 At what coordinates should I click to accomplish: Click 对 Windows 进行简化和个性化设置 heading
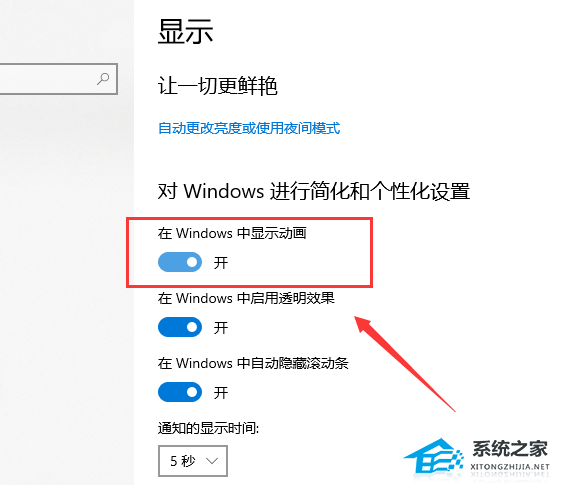(x=314, y=191)
